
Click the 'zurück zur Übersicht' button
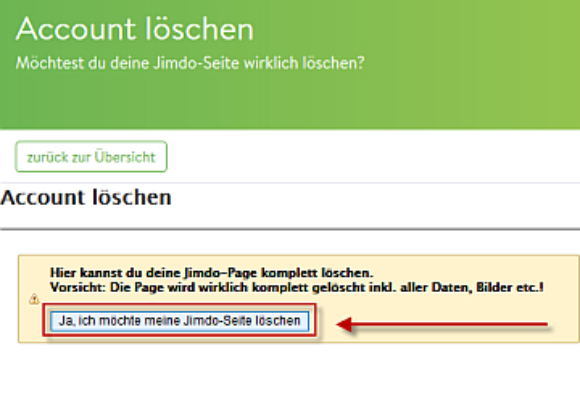[91, 157]
